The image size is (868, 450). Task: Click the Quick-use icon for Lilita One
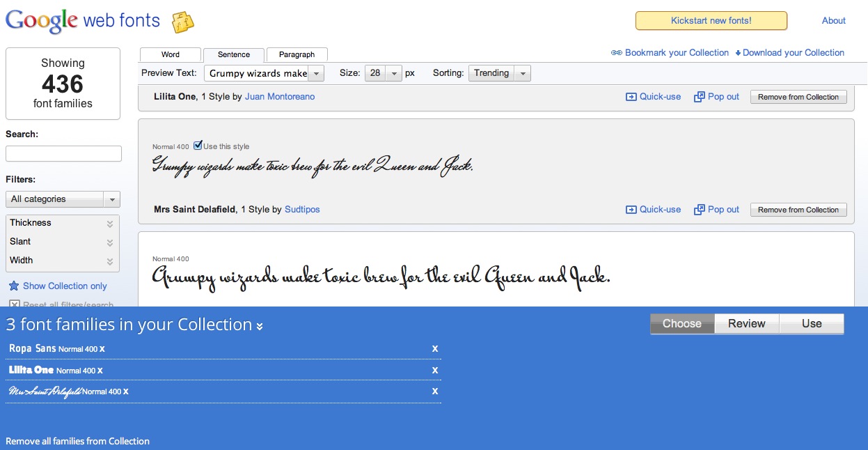pos(631,97)
